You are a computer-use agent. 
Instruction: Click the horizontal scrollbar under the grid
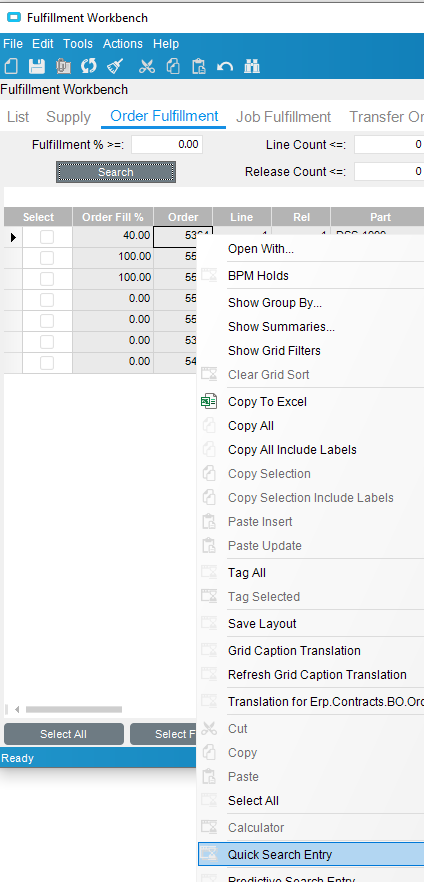point(74,709)
